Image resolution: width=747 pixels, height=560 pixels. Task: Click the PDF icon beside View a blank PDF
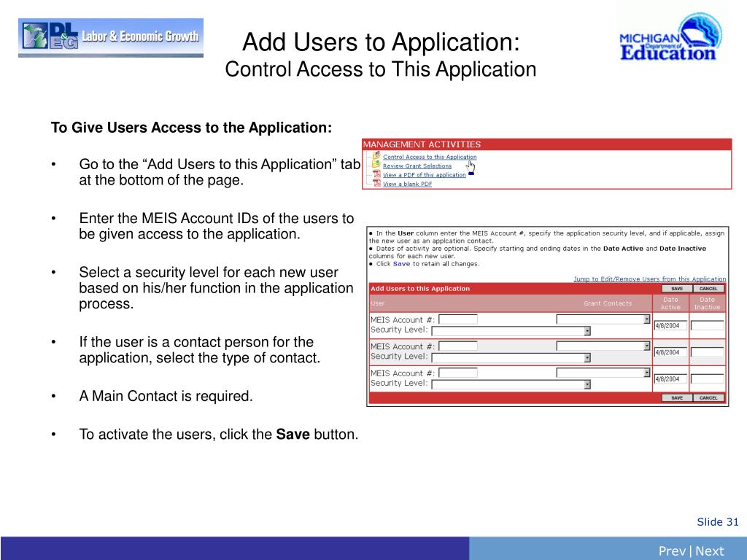tap(376, 183)
